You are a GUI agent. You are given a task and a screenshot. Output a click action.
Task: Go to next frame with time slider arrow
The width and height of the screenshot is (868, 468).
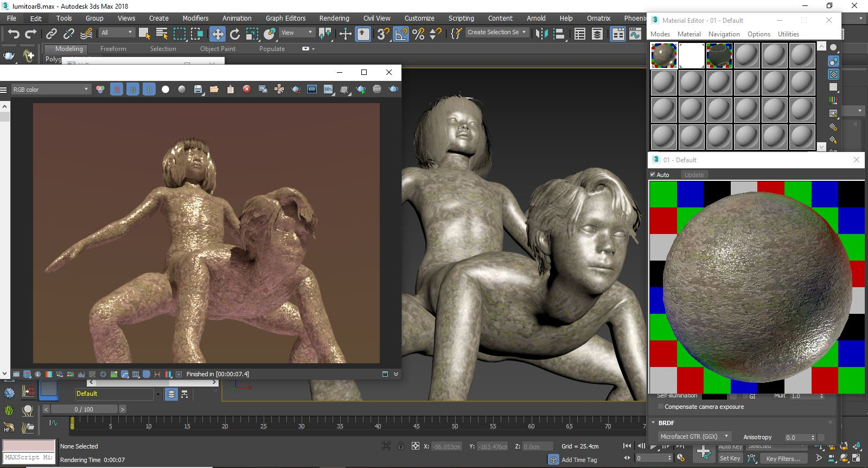point(123,409)
